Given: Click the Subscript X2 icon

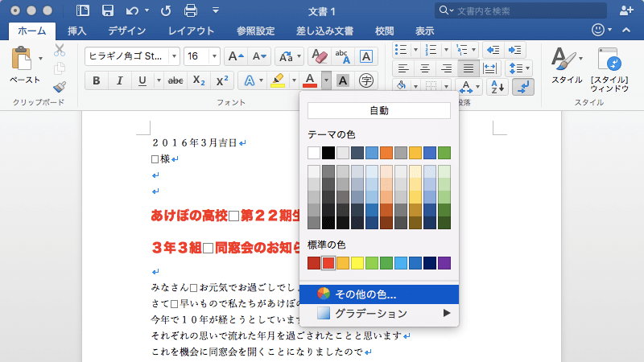Looking at the screenshot, I should click(200, 80).
